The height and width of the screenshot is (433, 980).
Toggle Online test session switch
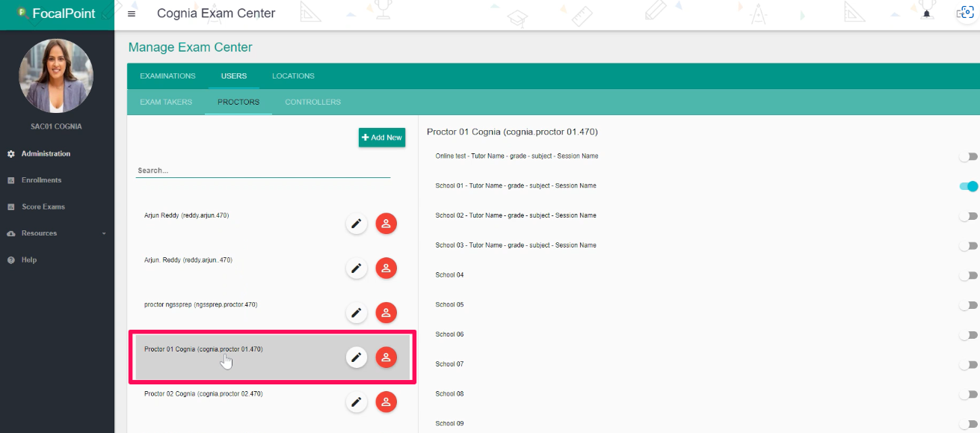click(x=969, y=157)
